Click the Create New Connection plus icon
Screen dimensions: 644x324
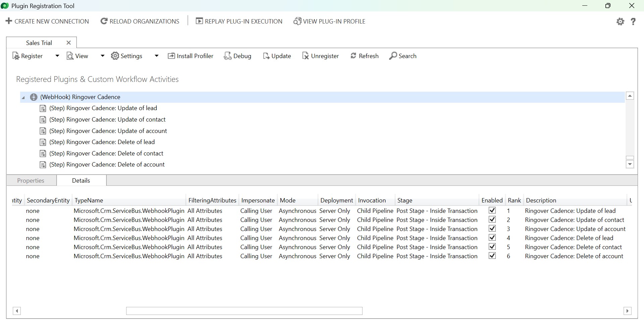click(9, 21)
